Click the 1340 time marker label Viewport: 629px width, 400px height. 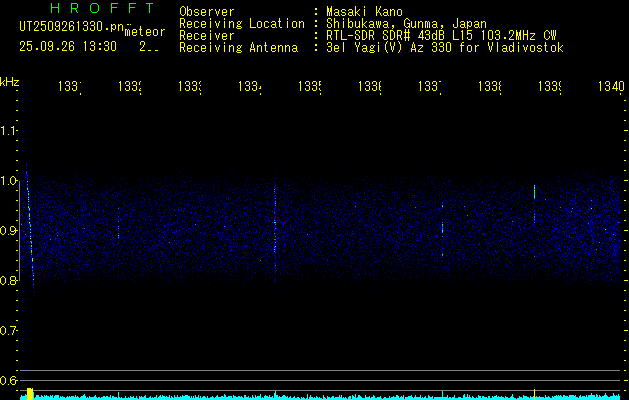(x=609, y=88)
